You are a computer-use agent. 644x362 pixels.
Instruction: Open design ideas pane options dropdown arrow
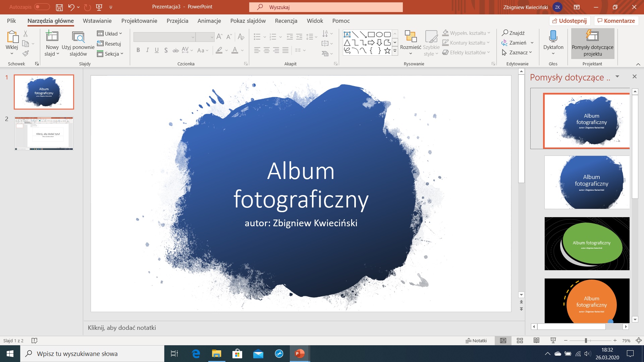[x=617, y=77]
